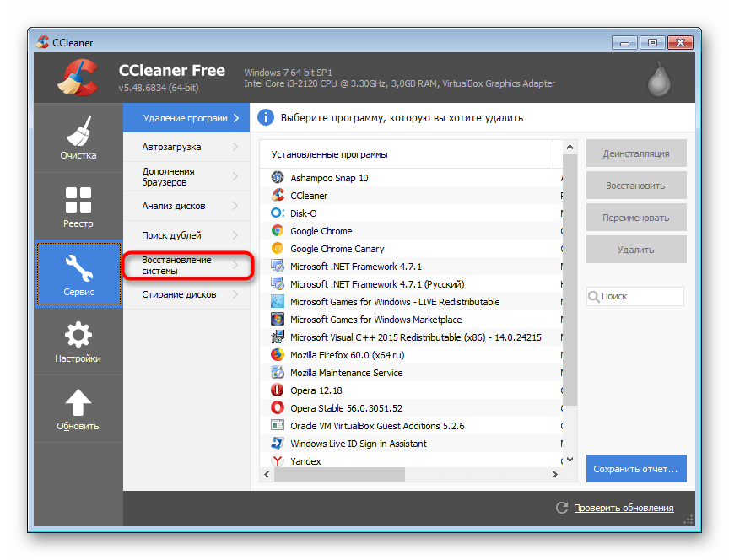Click the Opera Stable icon

[278, 407]
